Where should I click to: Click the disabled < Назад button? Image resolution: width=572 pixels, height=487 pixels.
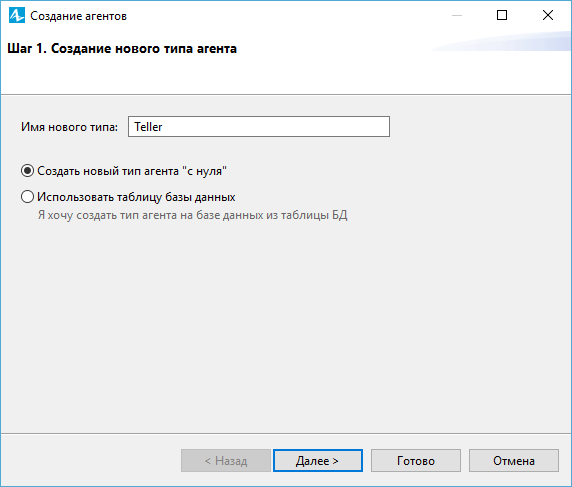click(x=226, y=461)
